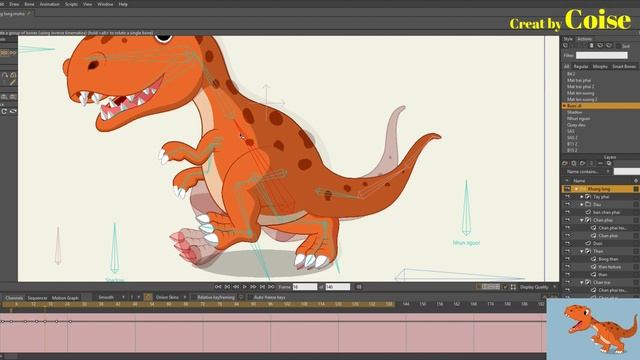Select the Vien hotbox layer

(x=609, y=267)
